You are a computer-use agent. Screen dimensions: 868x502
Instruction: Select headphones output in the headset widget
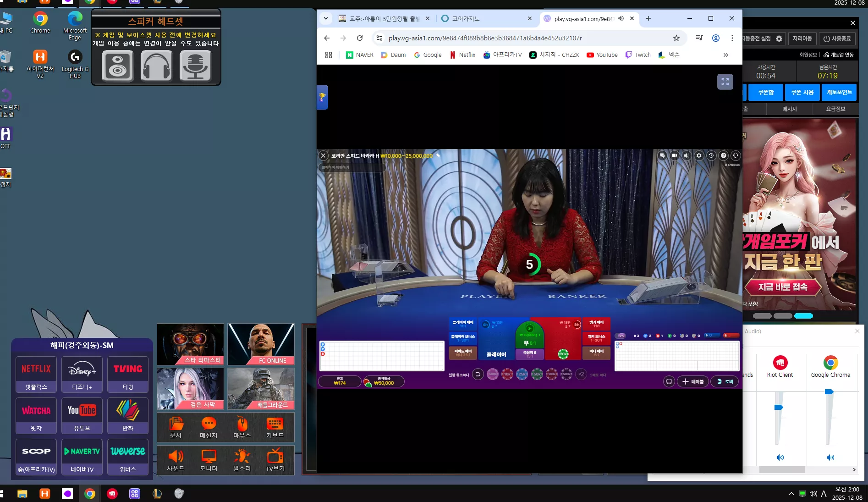click(x=156, y=65)
